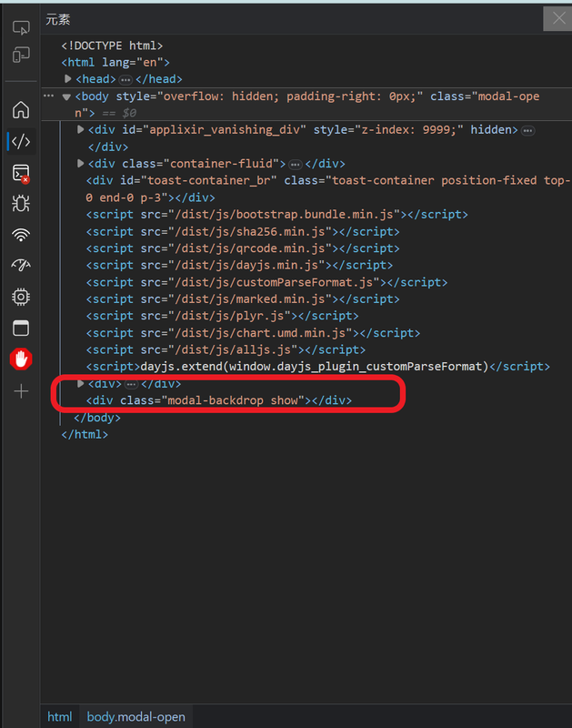Collapse the body element triangle
The image size is (572, 728).
click(66, 96)
